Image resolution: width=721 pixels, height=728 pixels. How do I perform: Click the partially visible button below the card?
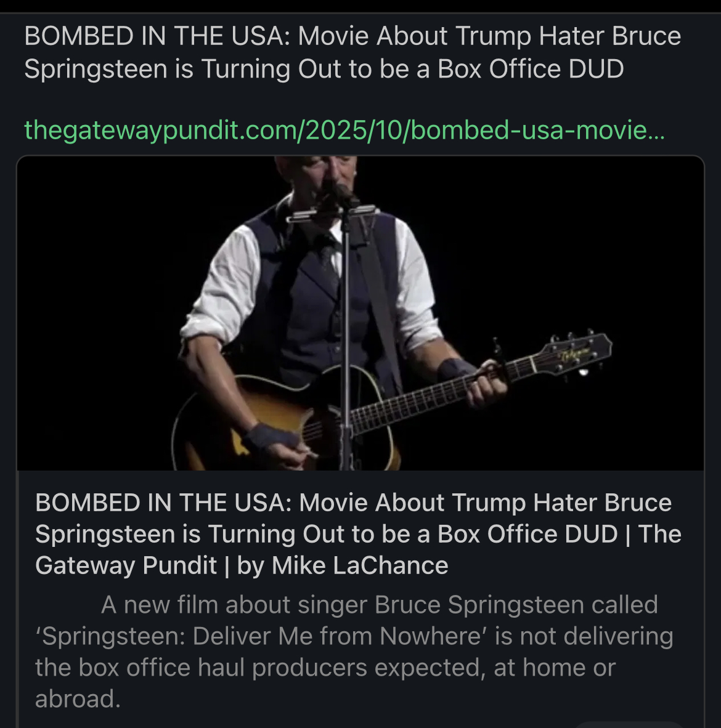[x=629, y=724]
